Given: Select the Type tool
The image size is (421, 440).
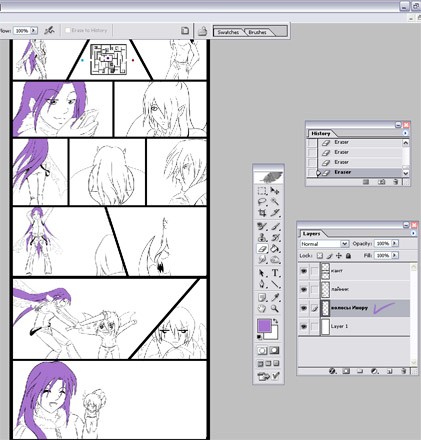Looking at the screenshot, I should click(x=275, y=273).
